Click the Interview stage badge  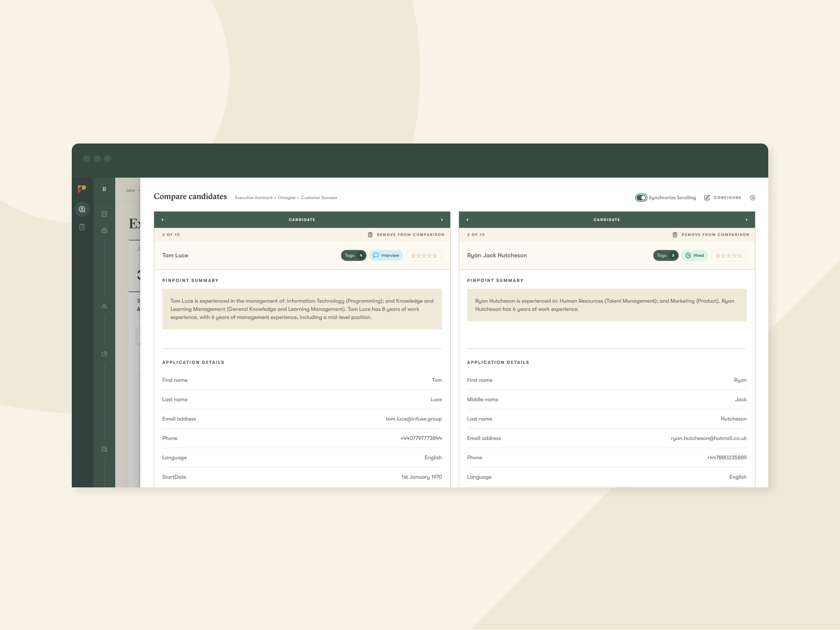tap(386, 255)
